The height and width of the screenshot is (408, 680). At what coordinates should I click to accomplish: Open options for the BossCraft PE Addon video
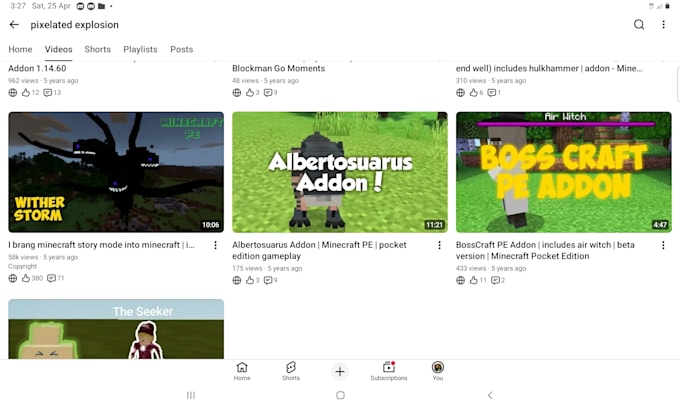pyautogui.click(x=663, y=245)
